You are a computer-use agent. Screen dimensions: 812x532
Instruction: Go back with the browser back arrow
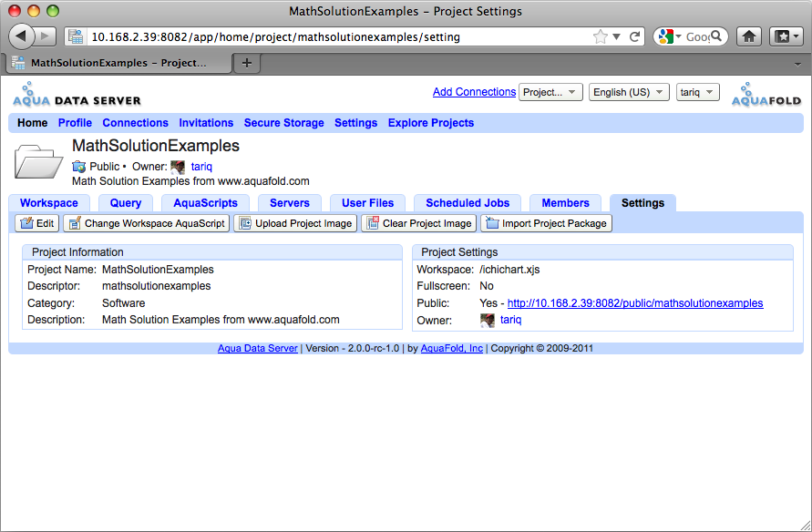[x=21, y=36]
